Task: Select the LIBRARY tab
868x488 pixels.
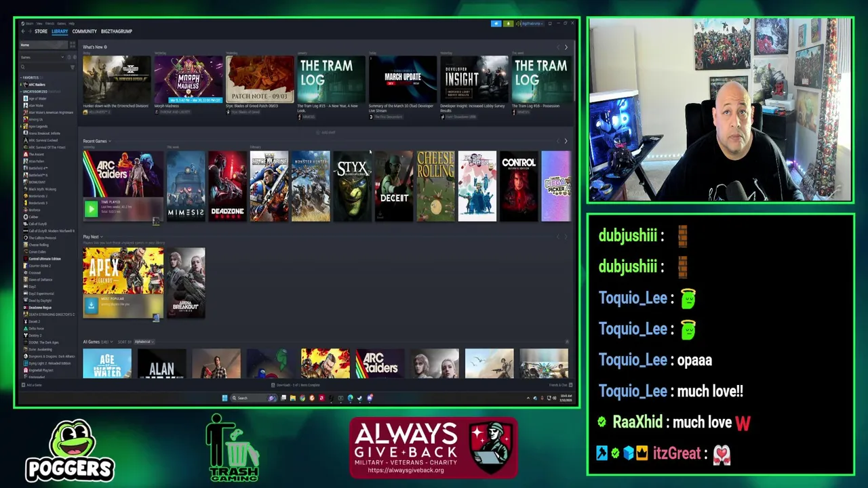Action: pyautogui.click(x=60, y=31)
